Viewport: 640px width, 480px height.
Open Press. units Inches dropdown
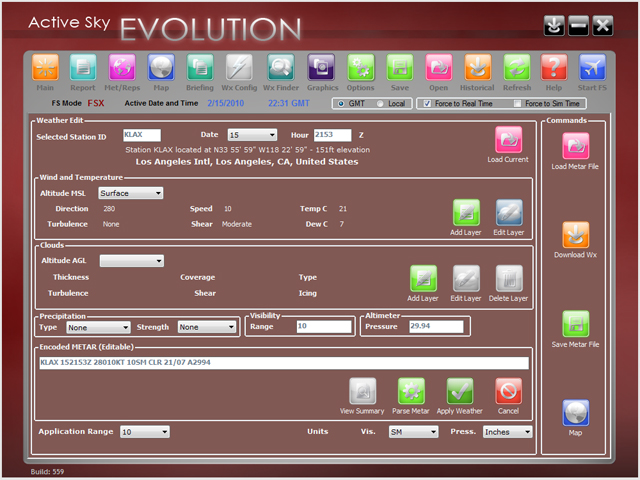pyautogui.click(x=507, y=432)
